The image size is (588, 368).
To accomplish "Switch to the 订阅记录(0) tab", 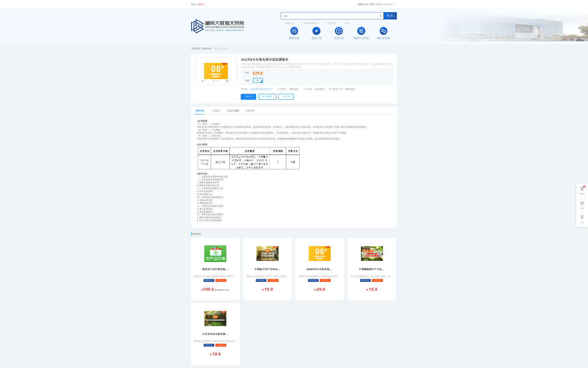I will (x=233, y=111).
